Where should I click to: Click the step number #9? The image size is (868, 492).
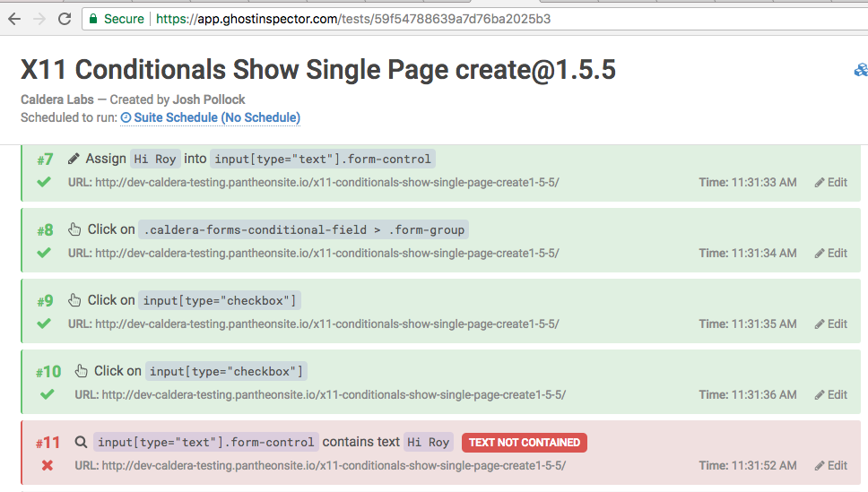click(46, 301)
